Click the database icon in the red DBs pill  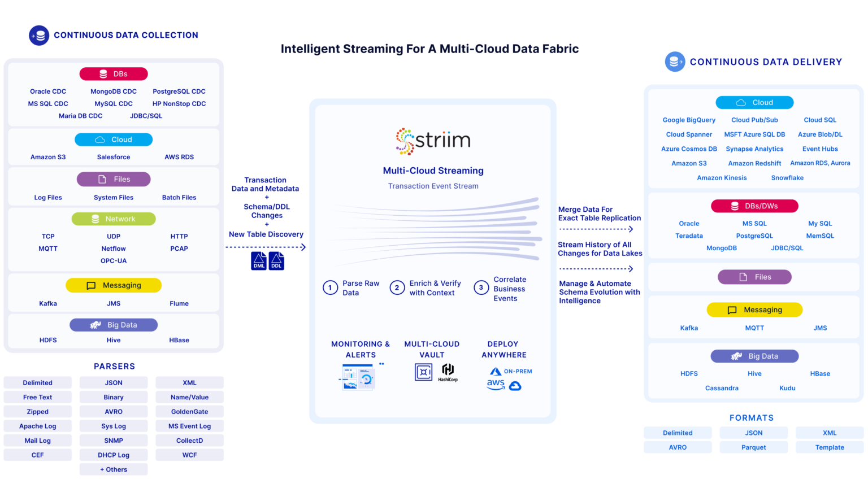point(103,74)
